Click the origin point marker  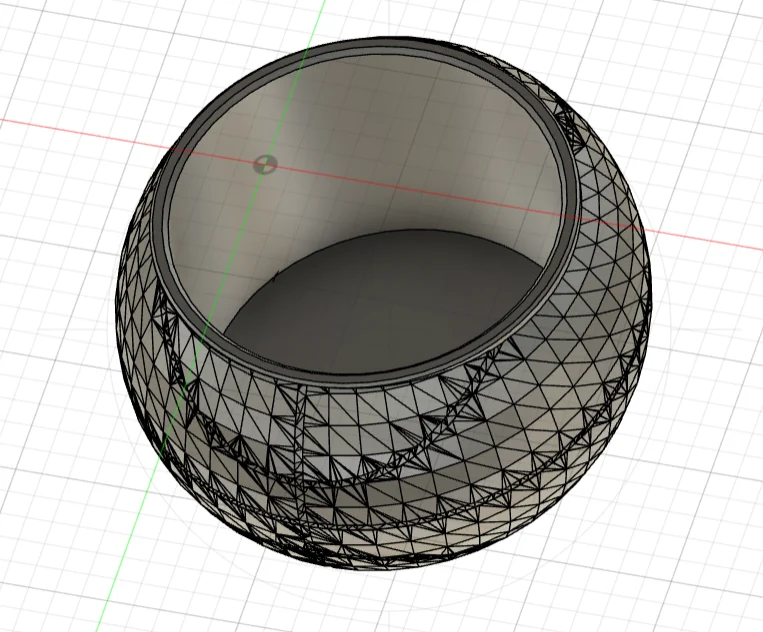click(265, 164)
